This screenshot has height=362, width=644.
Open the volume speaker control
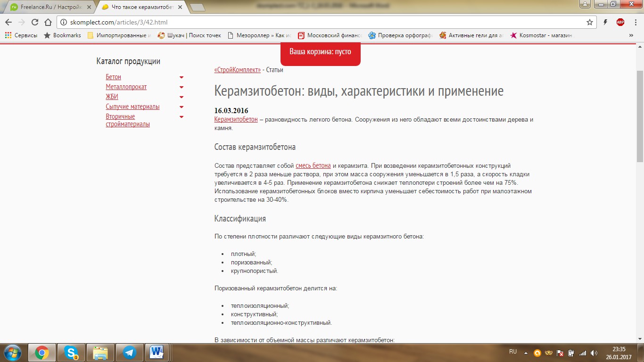(594, 353)
